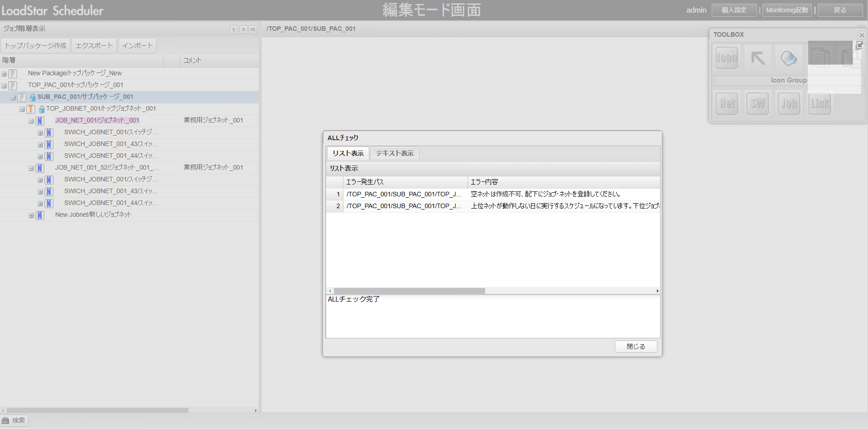Choose the Net icon in Icon Group
The height and width of the screenshot is (429, 868).
click(727, 103)
